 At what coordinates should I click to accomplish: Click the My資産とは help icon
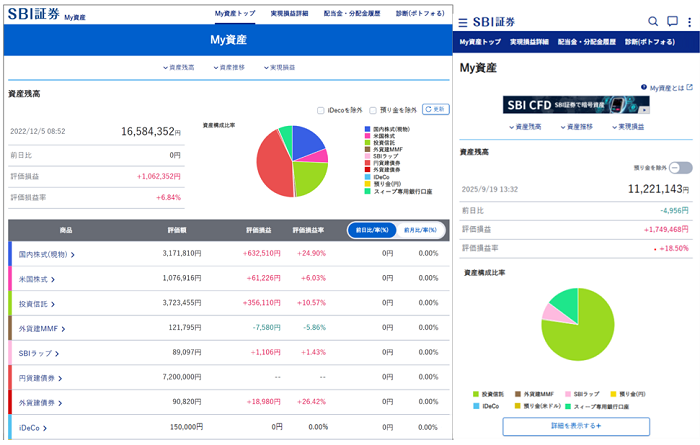[x=644, y=88]
